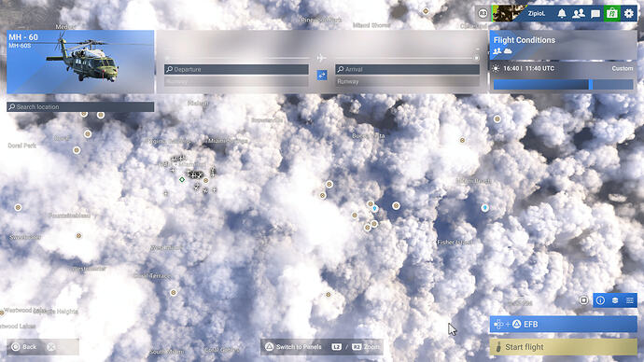
Task: Click the 16:40 | 11:40 UTC time text
Action: (528, 68)
